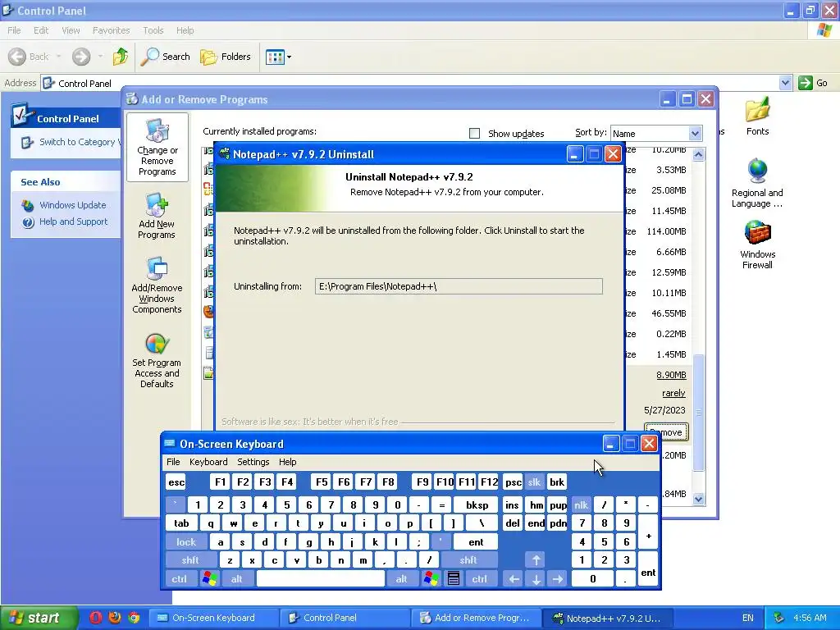Click the Start button
This screenshot has width=840, height=630.
(39, 618)
